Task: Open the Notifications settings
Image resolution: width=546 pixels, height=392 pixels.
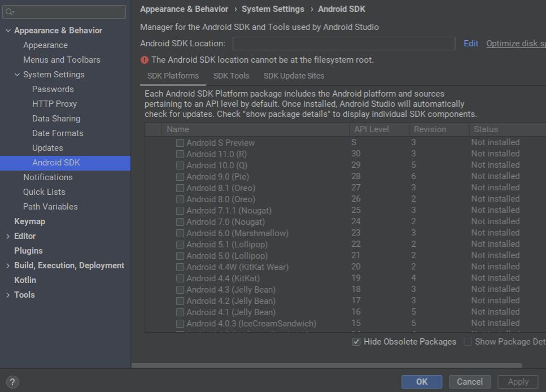Action: (47, 177)
